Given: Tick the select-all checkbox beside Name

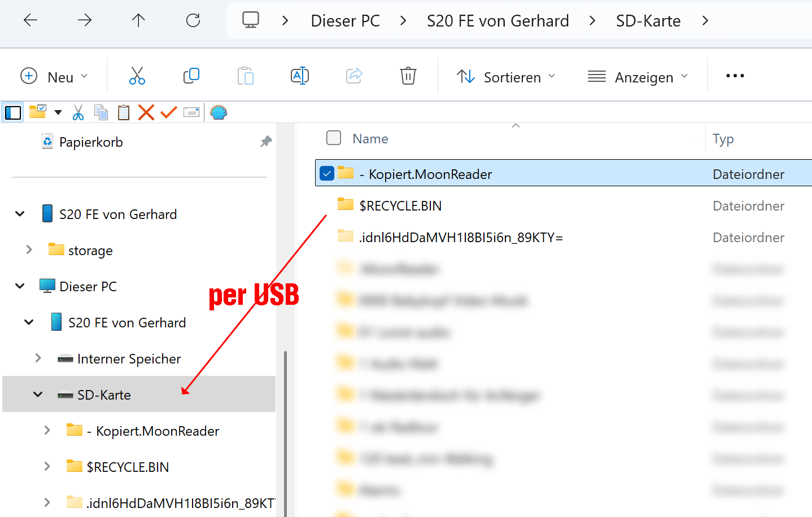Looking at the screenshot, I should [334, 138].
